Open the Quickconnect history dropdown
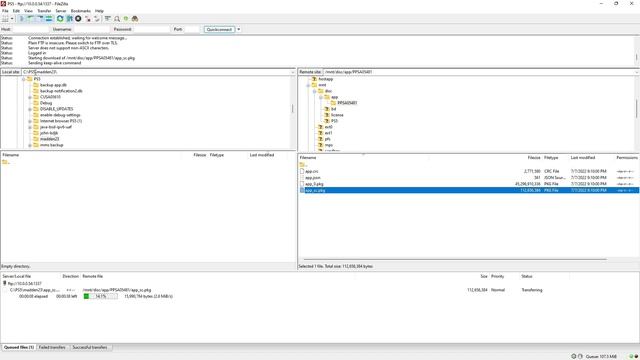 (239, 29)
